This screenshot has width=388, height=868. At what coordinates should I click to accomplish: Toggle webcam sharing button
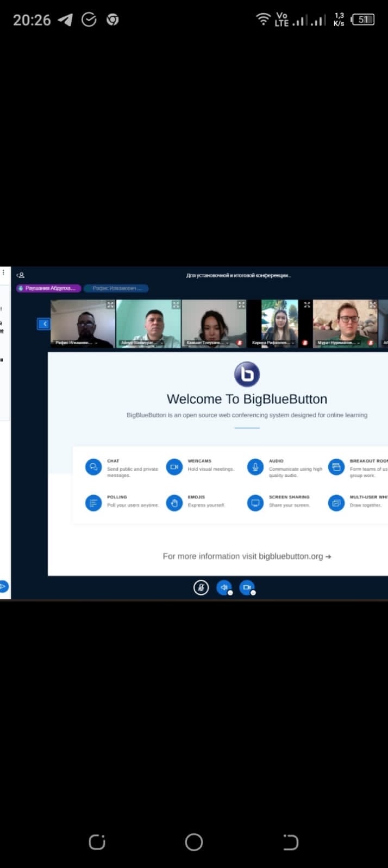247,587
